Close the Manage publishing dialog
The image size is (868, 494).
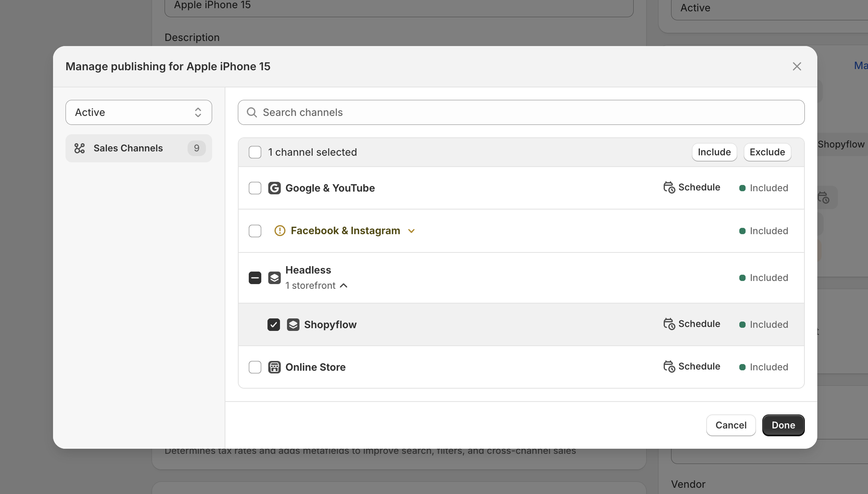point(797,66)
